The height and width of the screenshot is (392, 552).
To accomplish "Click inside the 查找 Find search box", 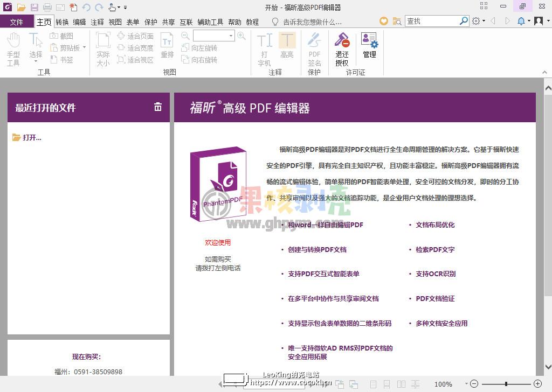I will click(x=432, y=21).
